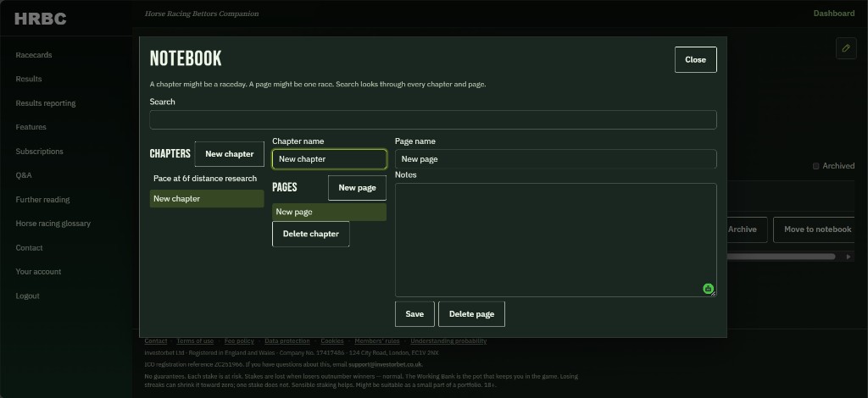Open Understanding probability link
This screenshot has height=398, width=868.
click(448, 341)
